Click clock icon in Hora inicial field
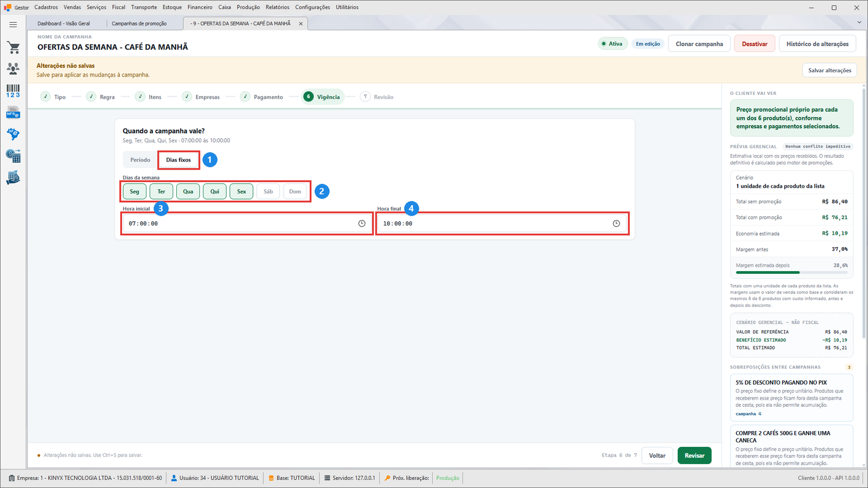Viewport: 868px width, 488px height. (362, 223)
